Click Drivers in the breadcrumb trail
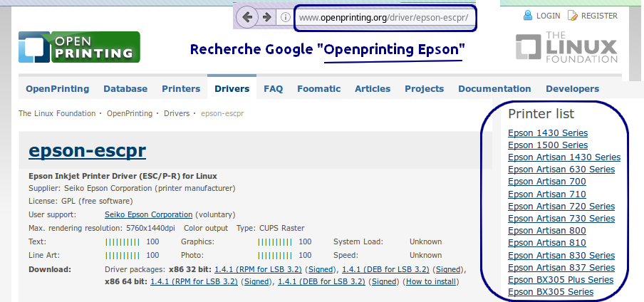The width and height of the screenshot is (644, 302). pos(177,113)
